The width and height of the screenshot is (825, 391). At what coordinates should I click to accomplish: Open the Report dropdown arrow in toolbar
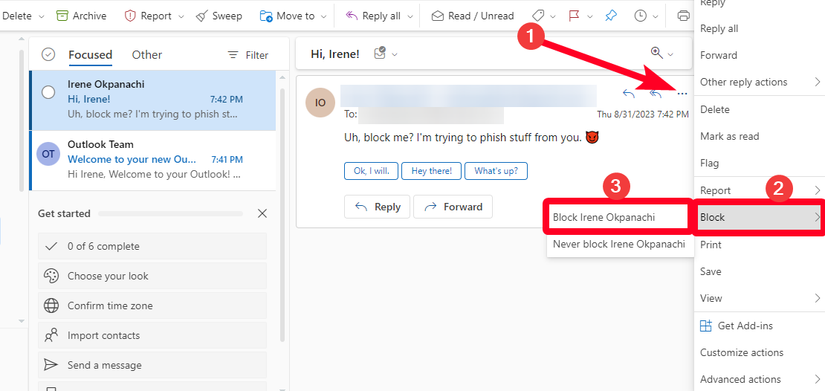(x=181, y=16)
